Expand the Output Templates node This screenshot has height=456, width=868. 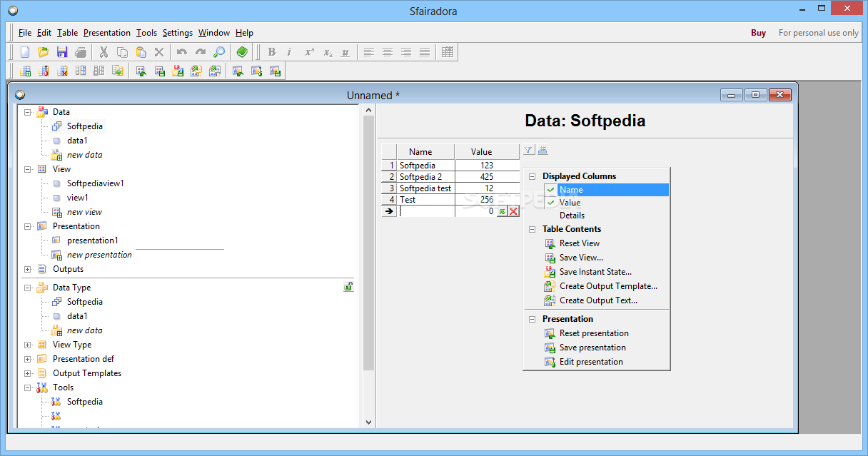click(28, 373)
